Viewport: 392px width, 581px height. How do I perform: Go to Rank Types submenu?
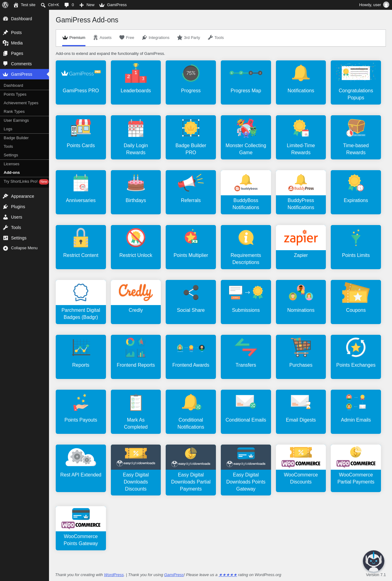pyautogui.click(x=24, y=112)
